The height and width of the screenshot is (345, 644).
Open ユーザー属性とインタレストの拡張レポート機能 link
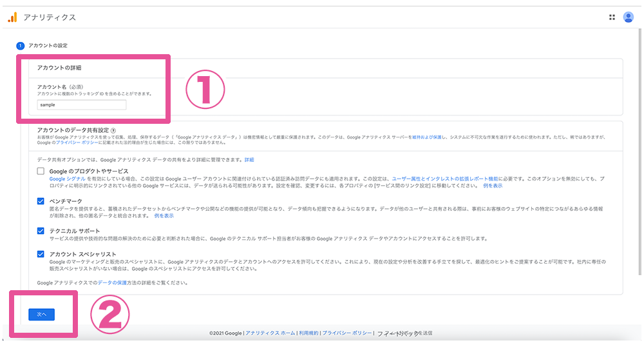436,179
